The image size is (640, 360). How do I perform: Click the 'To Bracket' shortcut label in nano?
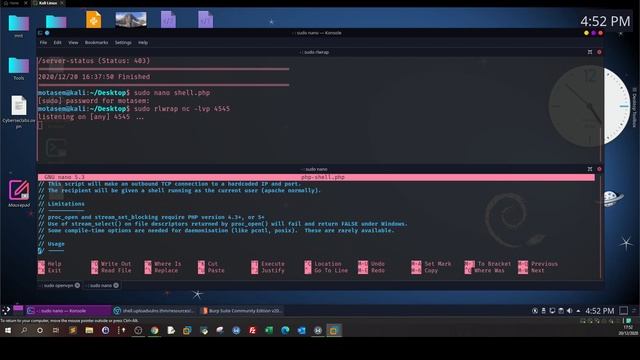[494, 264]
